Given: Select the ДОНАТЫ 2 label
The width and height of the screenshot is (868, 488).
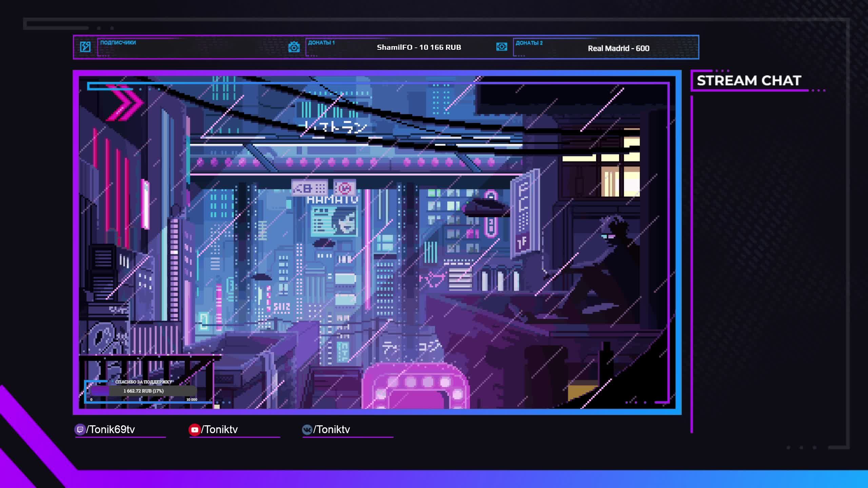Looking at the screenshot, I should (529, 43).
